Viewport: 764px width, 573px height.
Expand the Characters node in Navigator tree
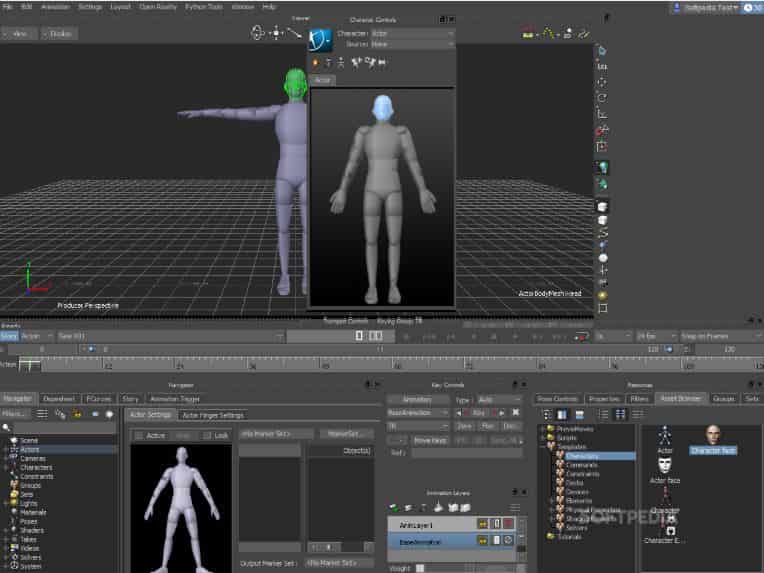tap(5, 467)
